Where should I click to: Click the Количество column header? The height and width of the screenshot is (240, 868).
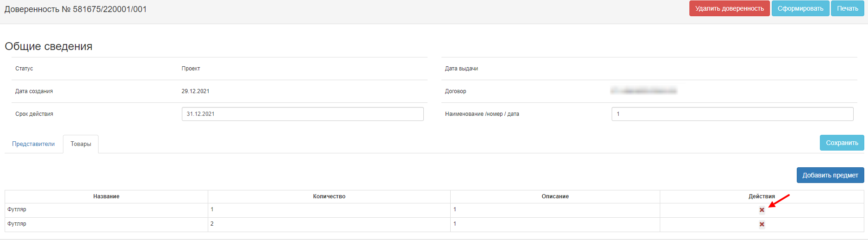[x=329, y=196]
